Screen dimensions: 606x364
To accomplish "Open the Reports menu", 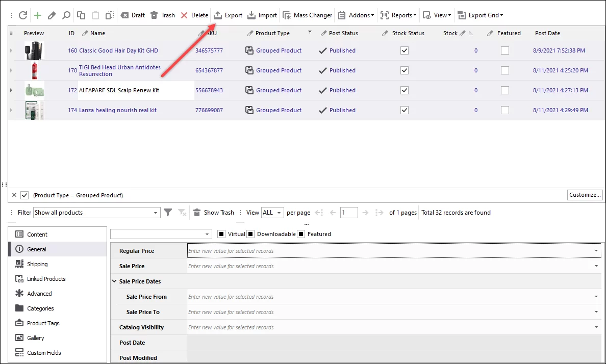I will (x=398, y=15).
